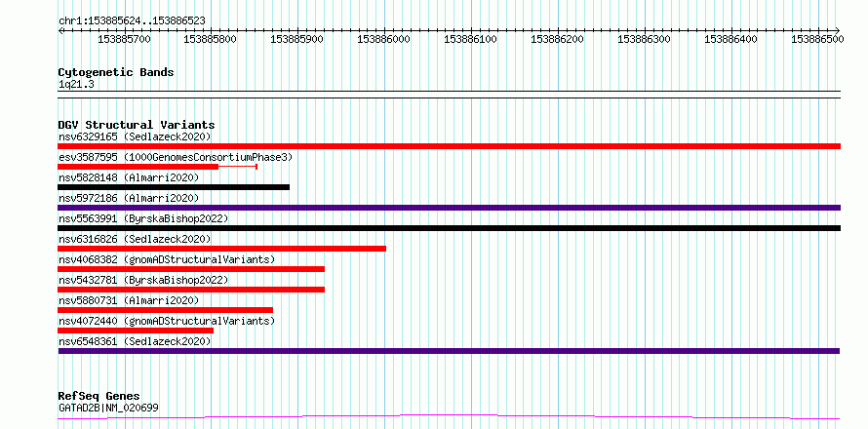Select variant label nsv4072440 (gnomADStructuralVariants)

click(x=166, y=321)
